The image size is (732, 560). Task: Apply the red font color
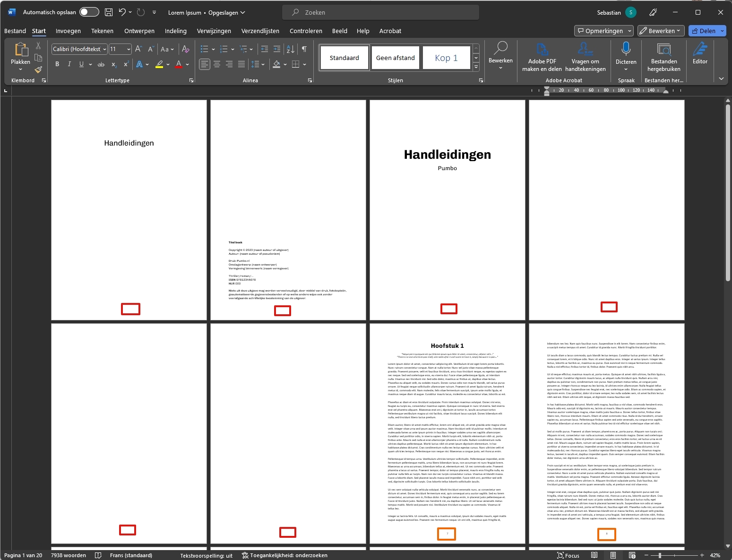(x=179, y=64)
